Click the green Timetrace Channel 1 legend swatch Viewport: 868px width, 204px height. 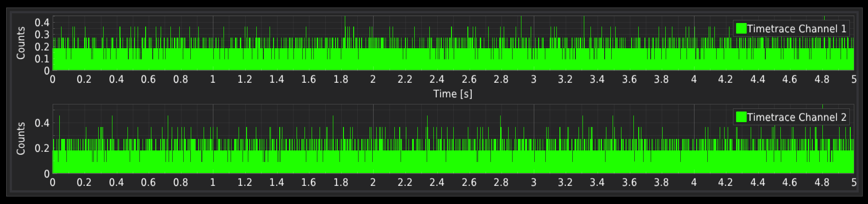741,29
